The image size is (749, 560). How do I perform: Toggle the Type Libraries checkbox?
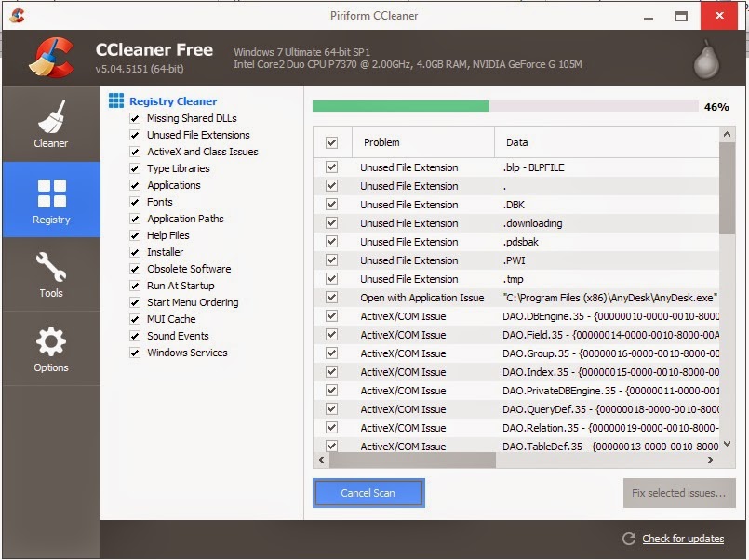(x=135, y=168)
